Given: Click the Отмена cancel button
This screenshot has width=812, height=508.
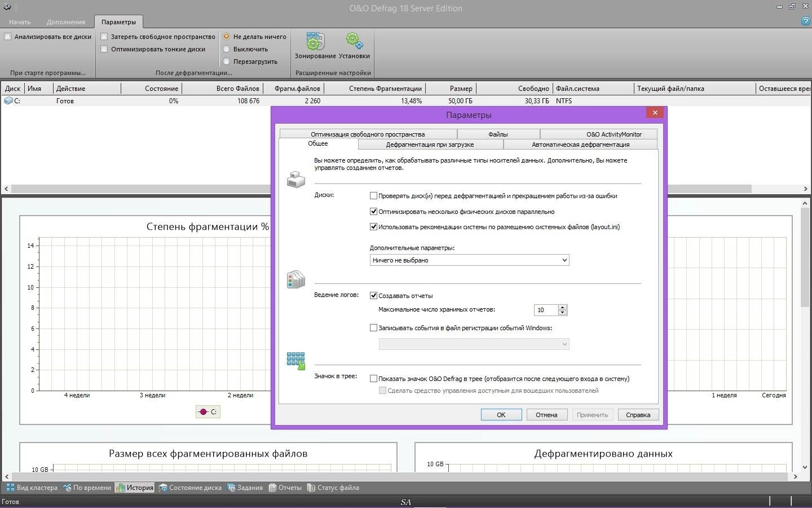Looking at the screenshot, I should point(546,415).
